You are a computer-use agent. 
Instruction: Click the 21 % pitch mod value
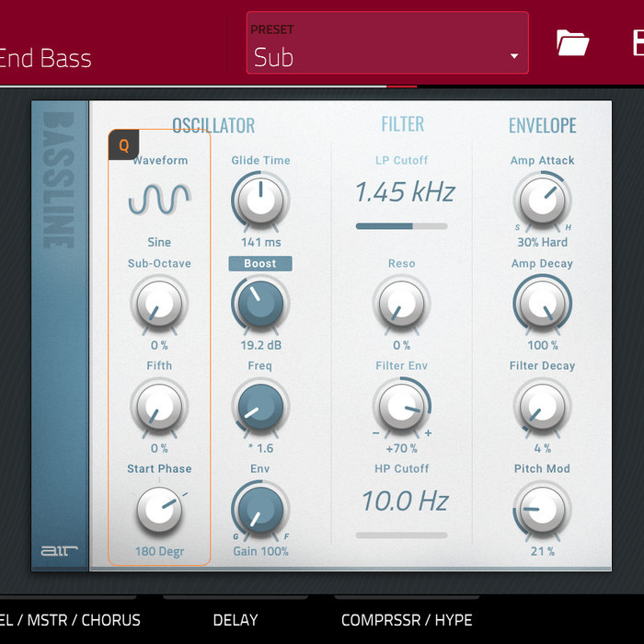(543, 551)
